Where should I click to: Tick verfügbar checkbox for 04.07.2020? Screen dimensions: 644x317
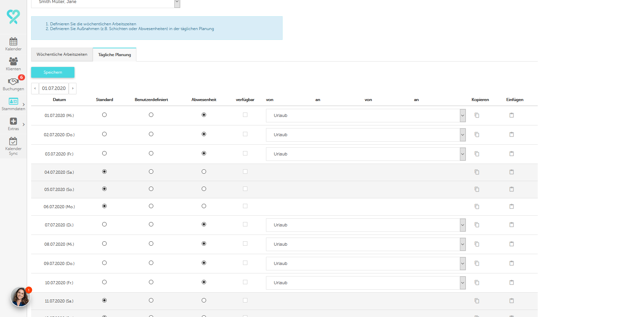coord(245,172)
